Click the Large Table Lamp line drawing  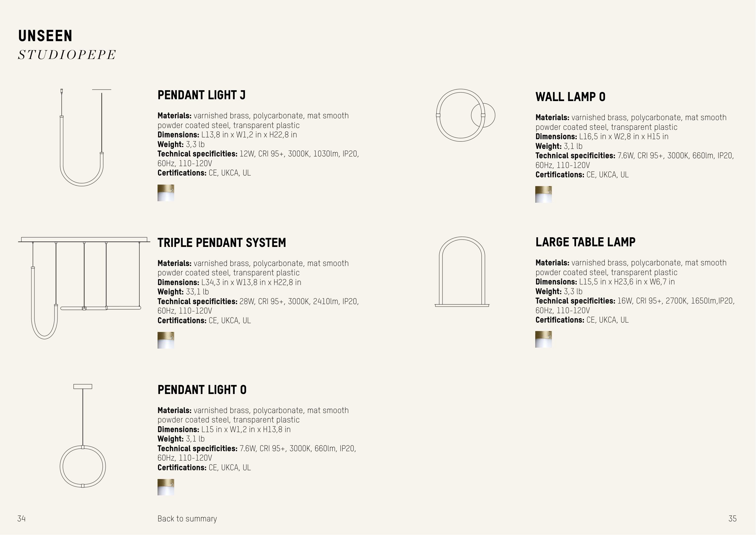point(462,272)
